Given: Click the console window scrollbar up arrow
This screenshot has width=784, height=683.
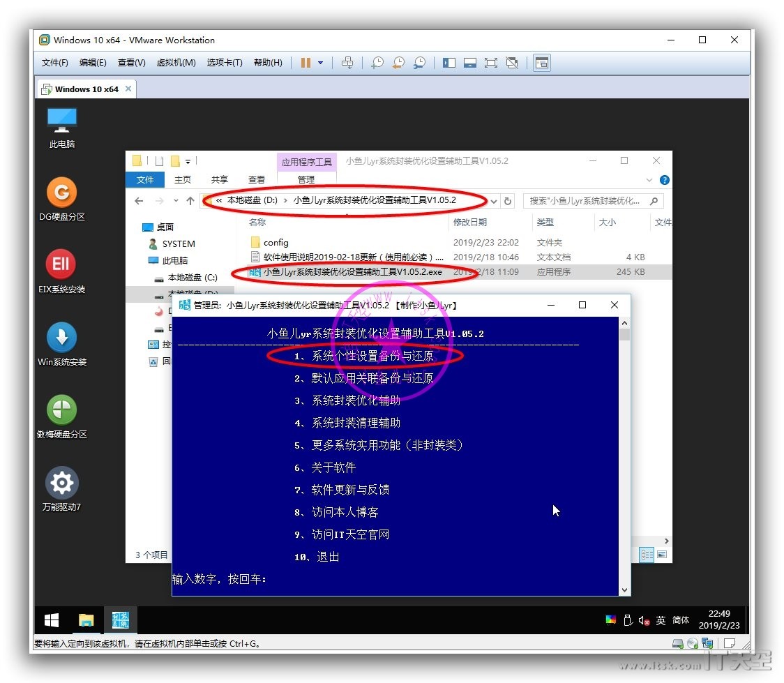Looking at the screenshot, I should 624,323.
